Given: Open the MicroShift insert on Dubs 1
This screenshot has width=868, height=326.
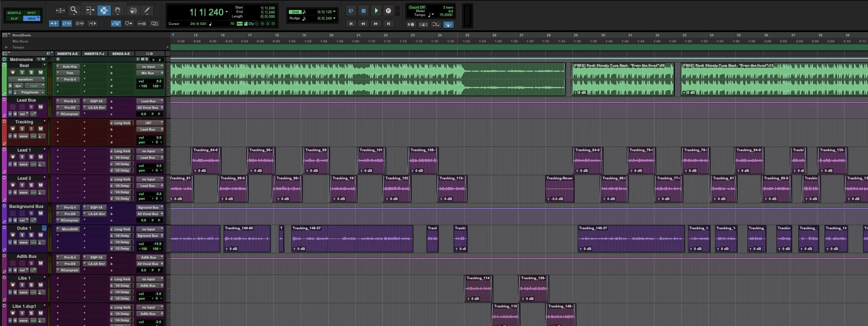Looking at the screenshot, I should coord(70,229).
